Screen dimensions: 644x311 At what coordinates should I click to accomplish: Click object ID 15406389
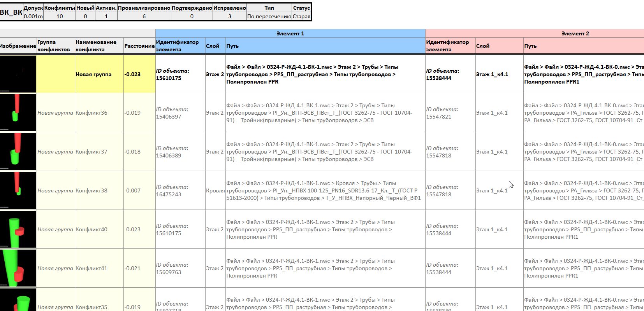tap(169, 155)
